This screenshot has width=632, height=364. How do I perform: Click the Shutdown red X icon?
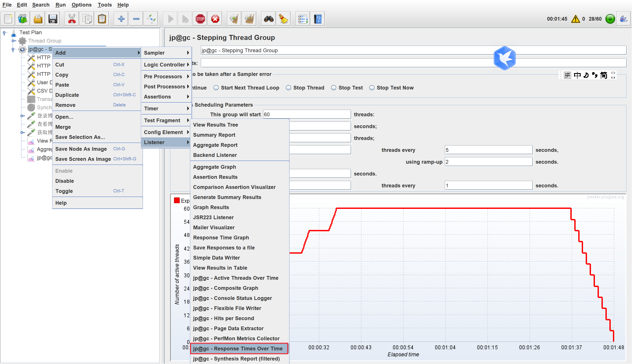215,19
